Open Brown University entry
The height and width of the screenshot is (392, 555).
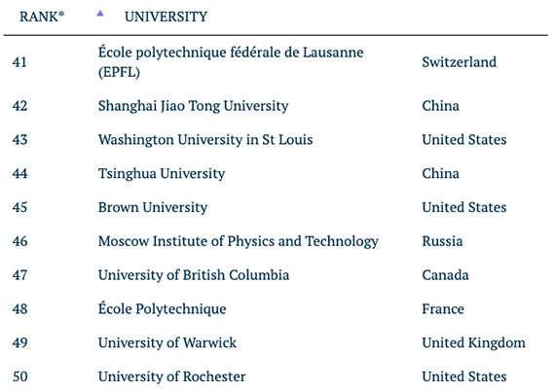click(153, 207)
